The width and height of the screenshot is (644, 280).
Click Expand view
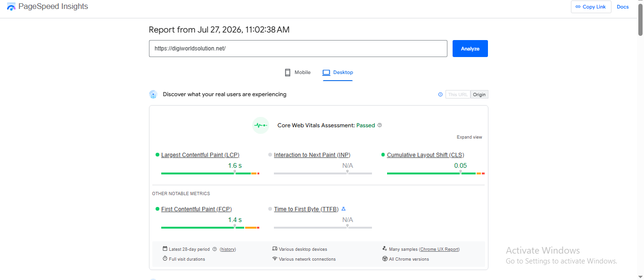[470, 137]
